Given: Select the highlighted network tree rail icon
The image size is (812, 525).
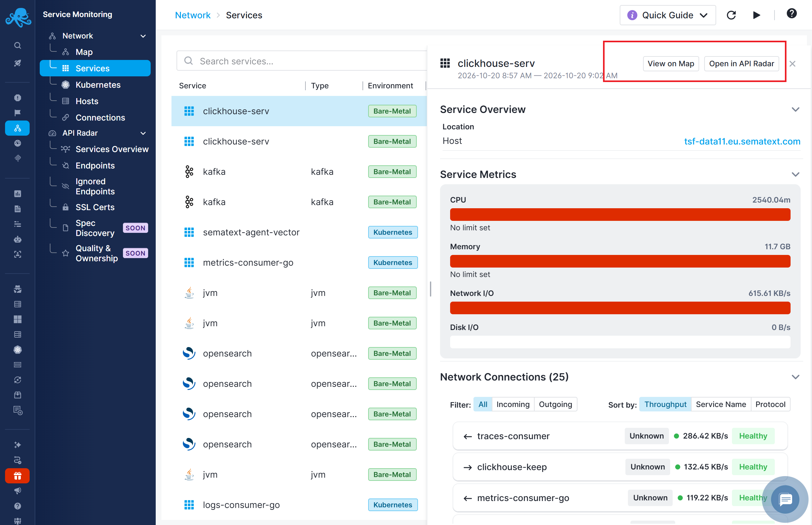Looking at the screenshot, I should 17,128.
